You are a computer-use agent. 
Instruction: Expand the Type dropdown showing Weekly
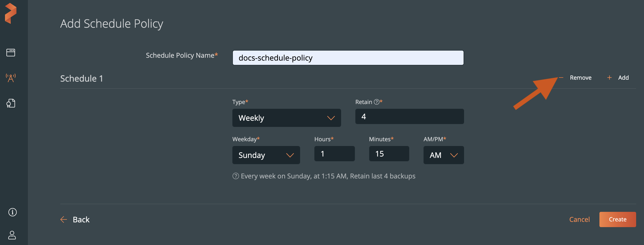point(286,118)
